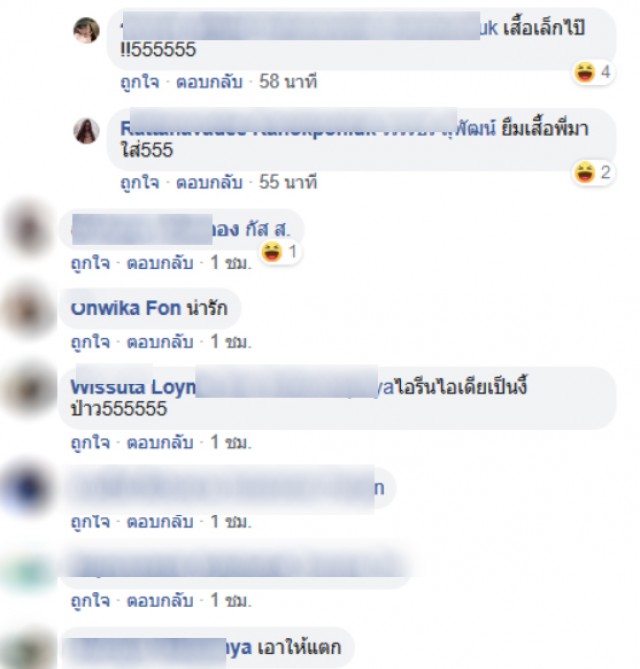Open profile picture of the 58 นาที commenter

pyautogui.click(x=87, y=30)
